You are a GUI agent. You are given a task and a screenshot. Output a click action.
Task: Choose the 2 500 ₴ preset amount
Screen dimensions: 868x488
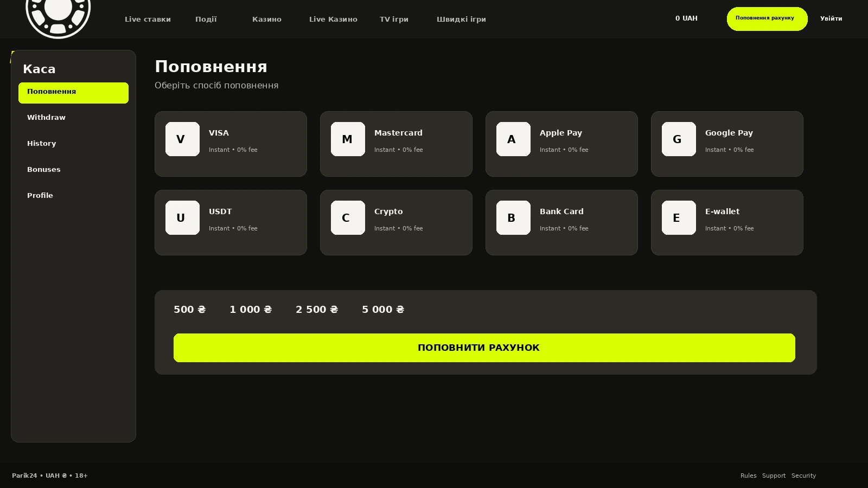(x=317, y=310)
